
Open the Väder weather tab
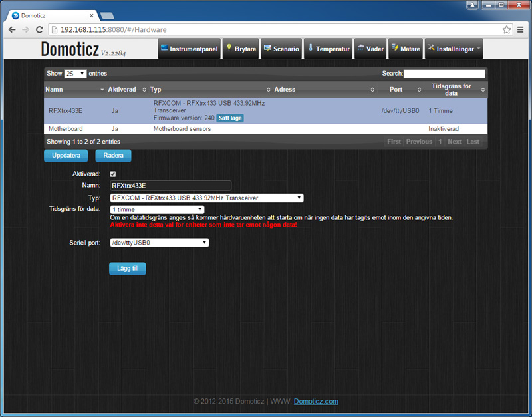[x=370, y=49]
